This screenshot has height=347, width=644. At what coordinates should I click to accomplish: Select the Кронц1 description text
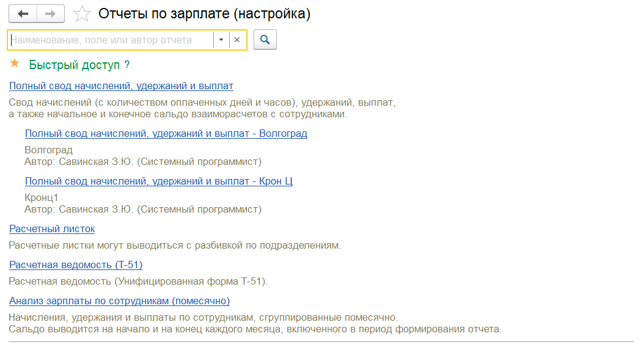point(42,197)
